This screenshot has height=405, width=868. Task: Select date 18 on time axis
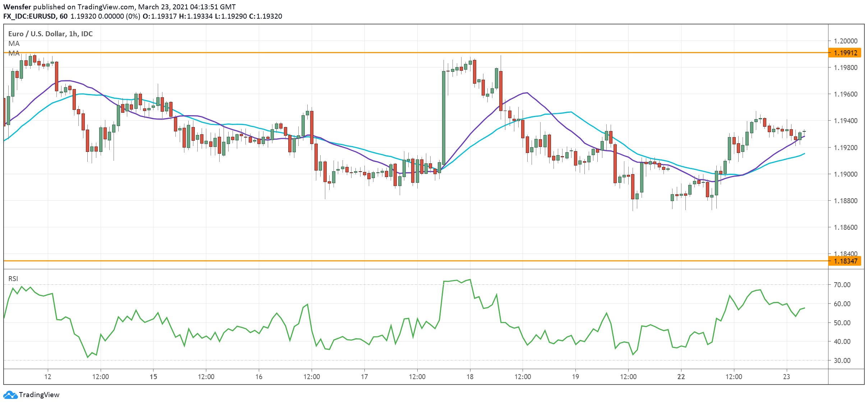[470, 377]
